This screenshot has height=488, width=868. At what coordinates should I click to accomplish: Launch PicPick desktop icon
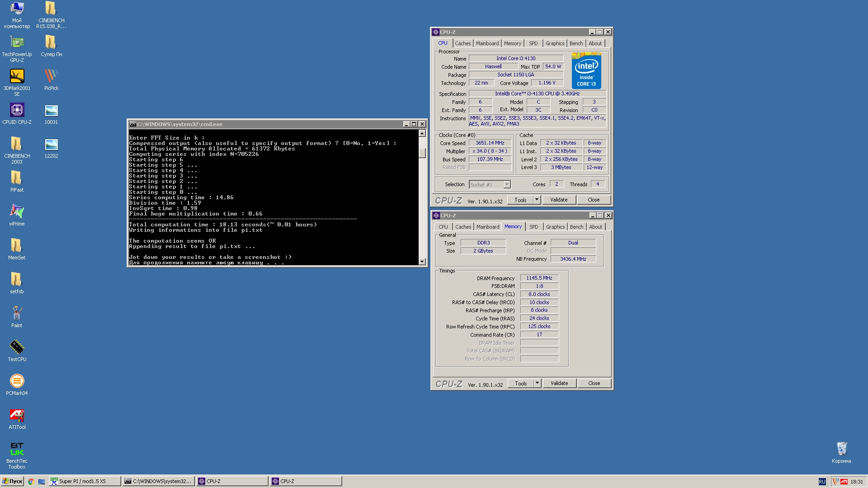coord(51,80)
